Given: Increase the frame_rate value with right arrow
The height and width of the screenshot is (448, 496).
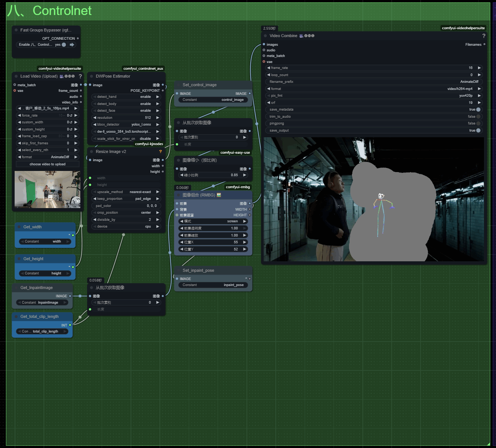Looking at the screenshot, I should (479, 68).
